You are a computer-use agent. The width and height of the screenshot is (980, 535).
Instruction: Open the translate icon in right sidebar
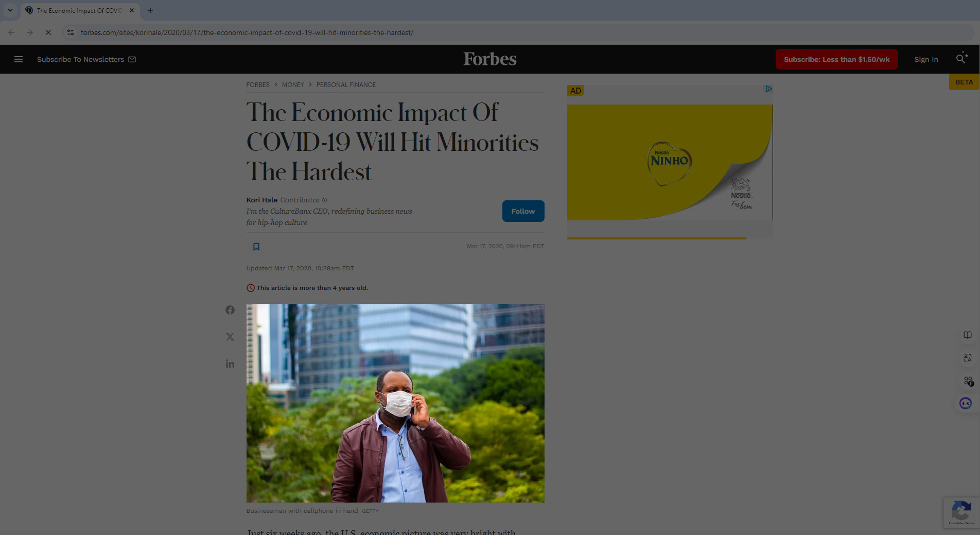click(x=968, y=358)
